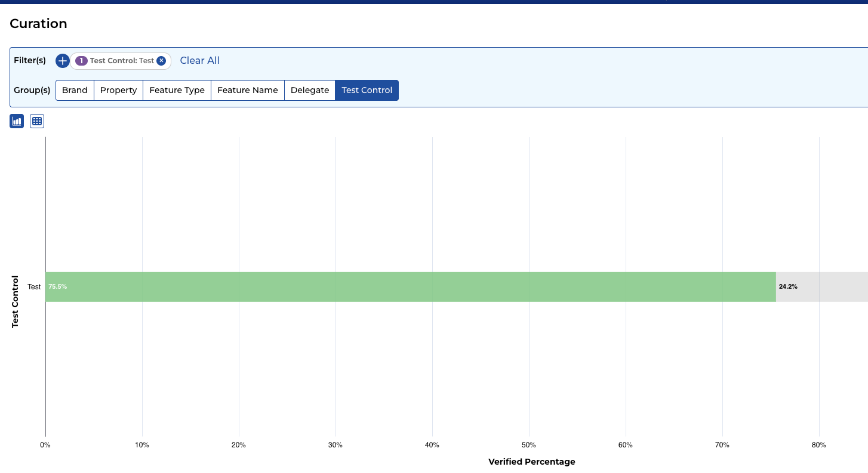Select the 75.5% data label
868x473 pixels.
[x=58, y=287]
